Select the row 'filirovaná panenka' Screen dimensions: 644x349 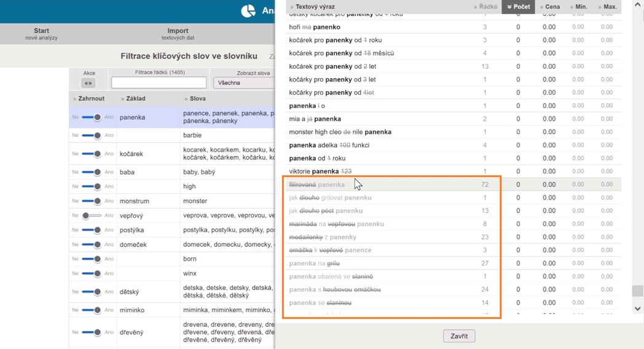click(454, 184)
